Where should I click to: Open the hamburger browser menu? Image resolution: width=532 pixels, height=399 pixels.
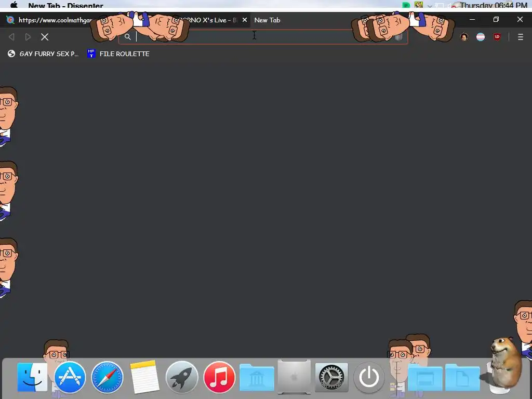[x=521, y=37]
